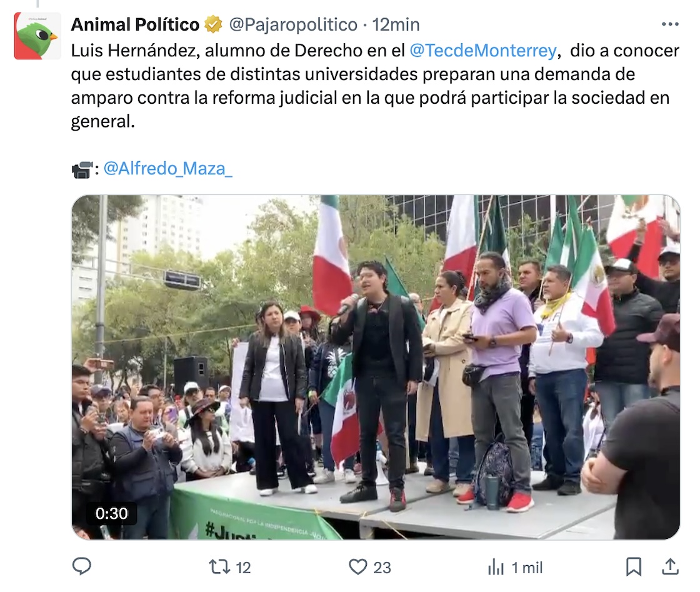Click the gold verified badge
This screenshot has width=700, height=592.
[x=213, y=24]
